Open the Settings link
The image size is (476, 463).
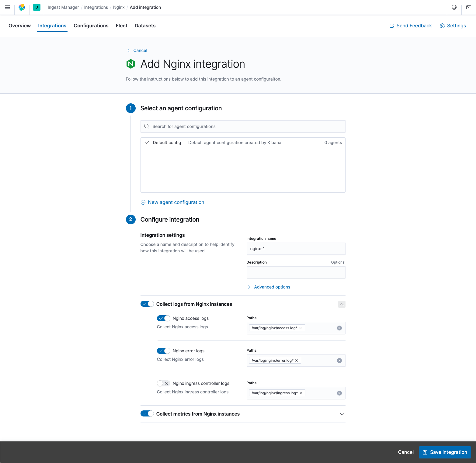(453, 26)
